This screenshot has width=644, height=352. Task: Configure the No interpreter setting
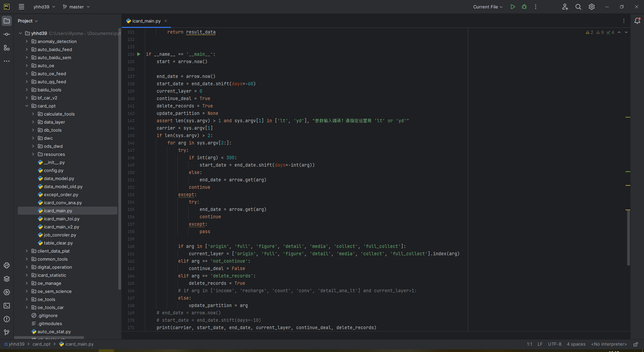[x=609, y=344]
